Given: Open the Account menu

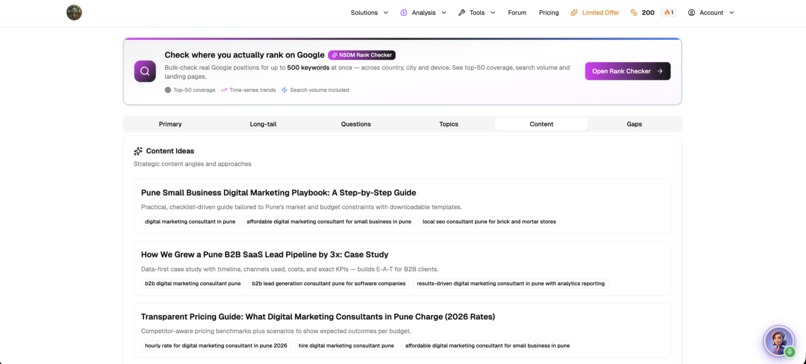Looking at the screenshot, I should point(711,13).
